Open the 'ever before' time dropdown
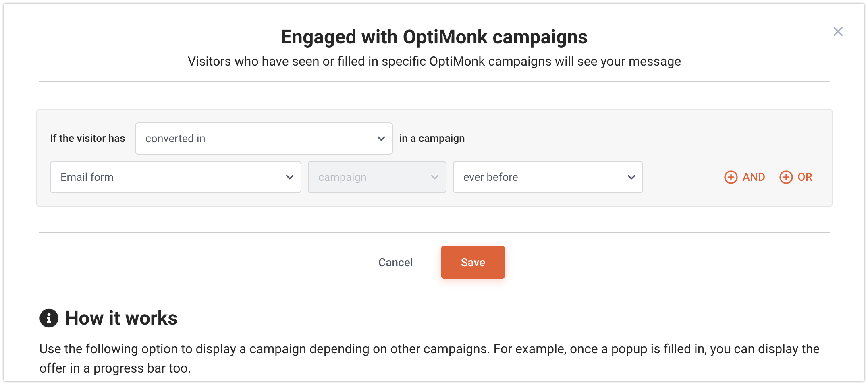 [x=548, y=177]
